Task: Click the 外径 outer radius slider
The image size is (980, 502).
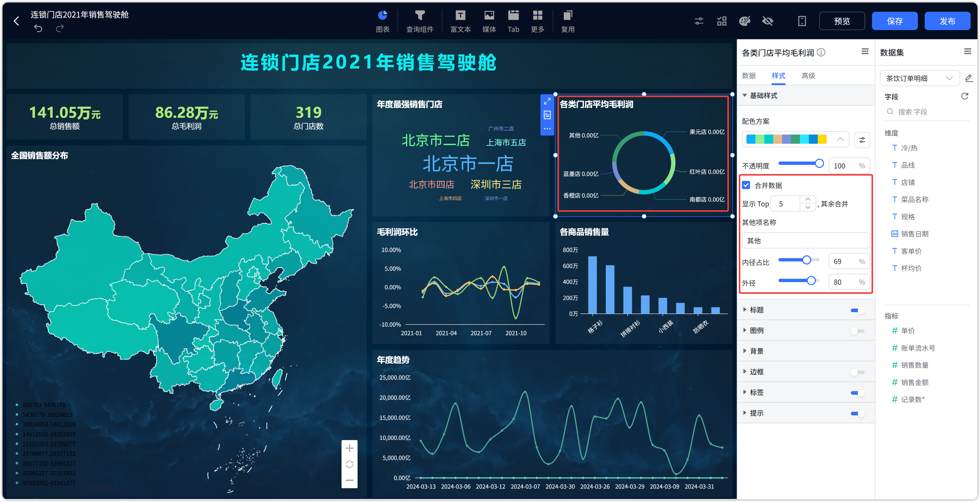Action: pos(799,281)
